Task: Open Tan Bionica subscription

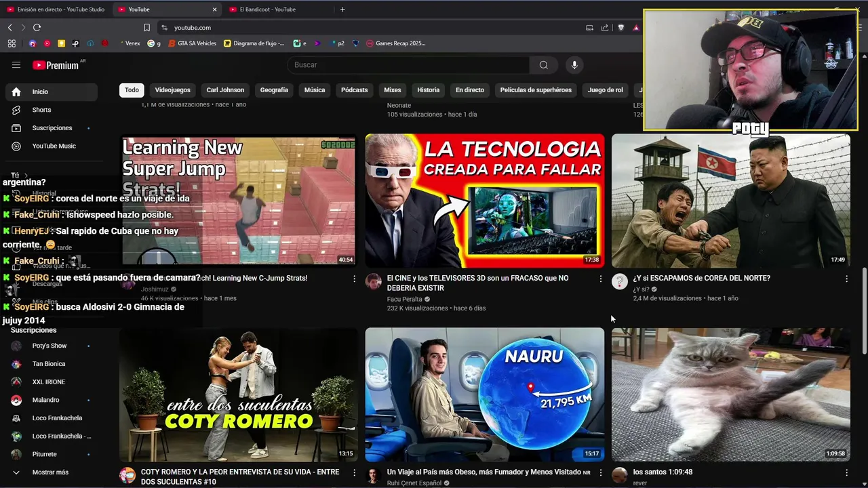Action: click(x=52, y=364)
